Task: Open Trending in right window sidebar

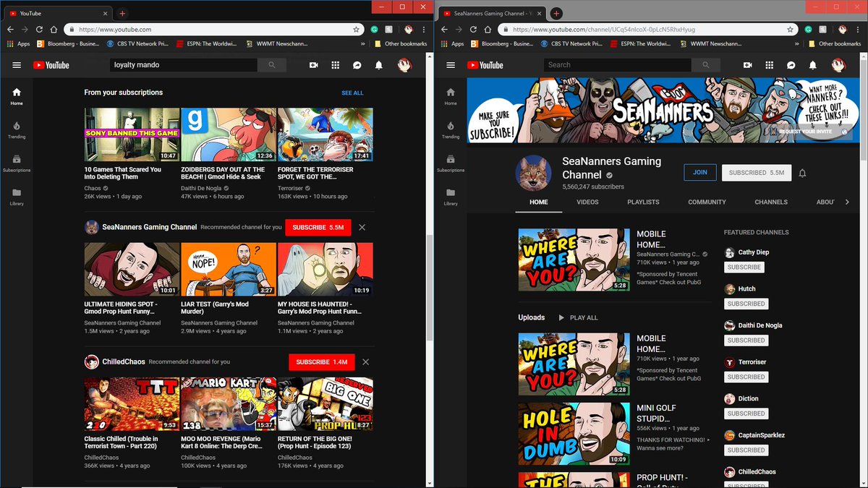Action: click(451, 130)
